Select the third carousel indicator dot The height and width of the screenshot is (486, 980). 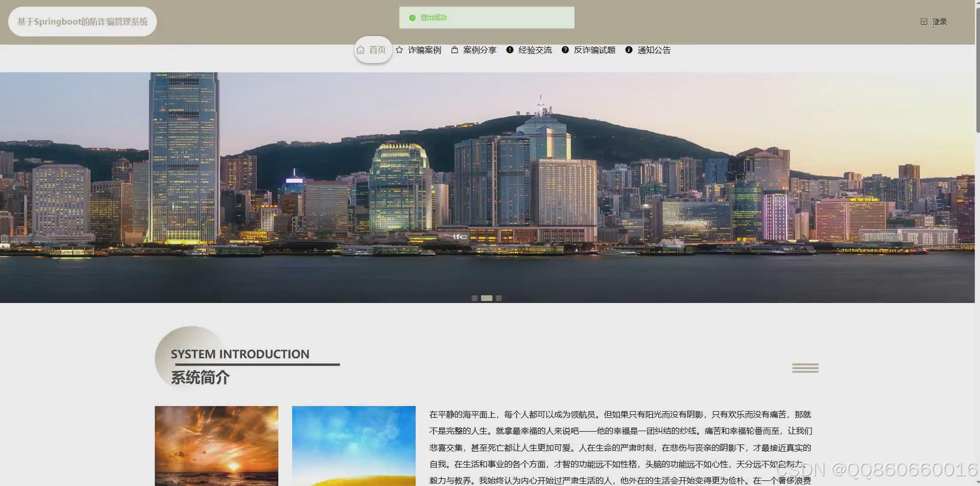499,298
